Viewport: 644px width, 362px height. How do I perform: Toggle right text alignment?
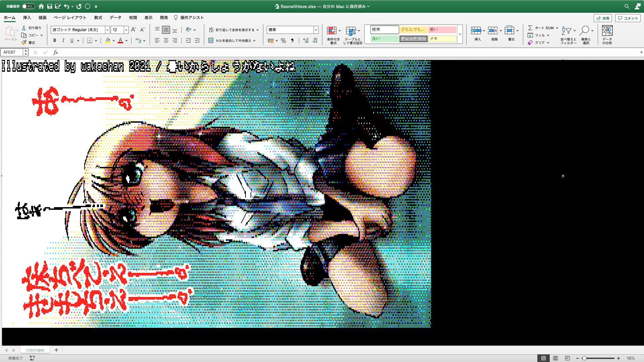pos(175,41)
